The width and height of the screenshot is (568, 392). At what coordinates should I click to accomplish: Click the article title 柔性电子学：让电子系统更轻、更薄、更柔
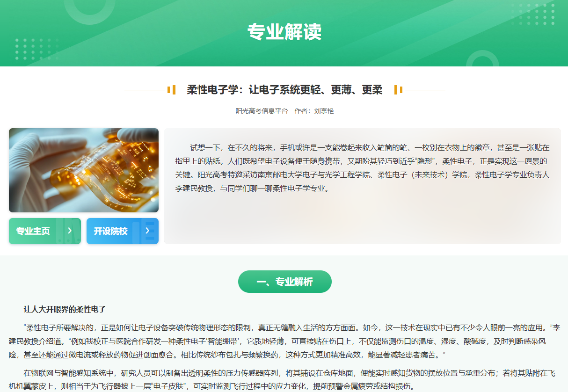pyautogui.click(x=284, y=90)
